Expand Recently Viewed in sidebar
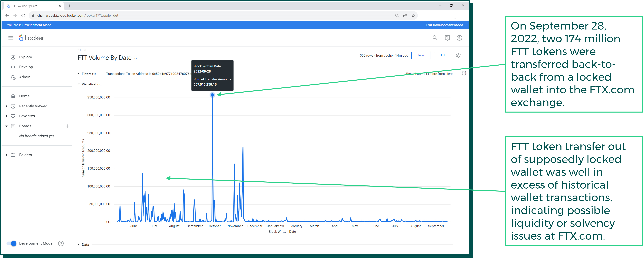 pyautogui.click(x=7, y=106)
